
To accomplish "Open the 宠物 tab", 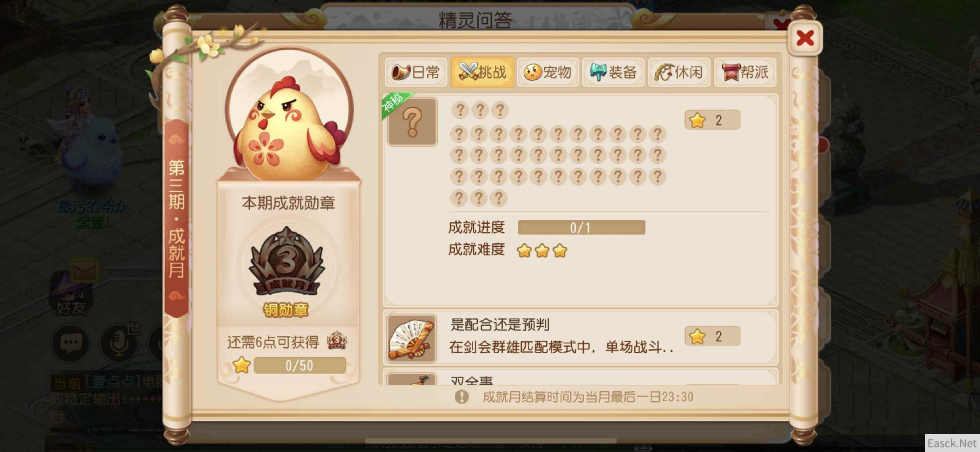I will coord(547,72).
